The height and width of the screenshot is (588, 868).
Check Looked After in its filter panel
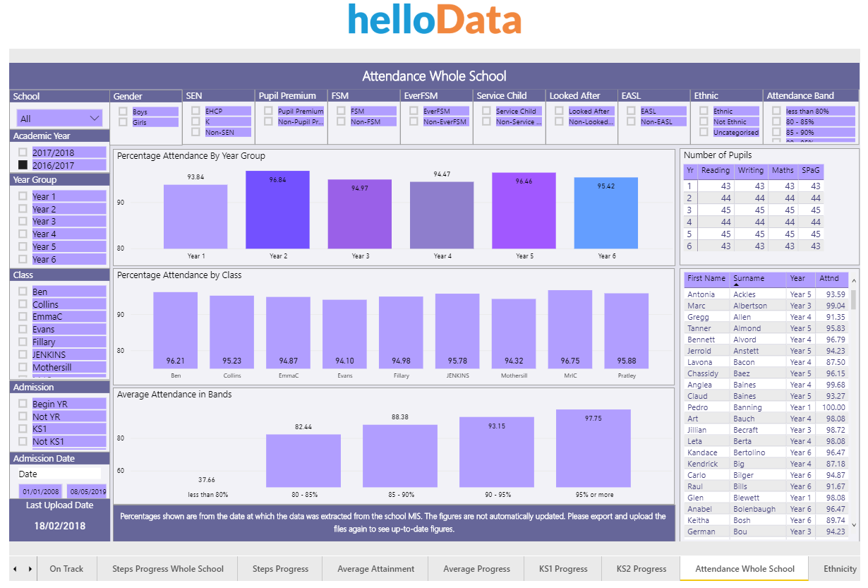[557, 110]
